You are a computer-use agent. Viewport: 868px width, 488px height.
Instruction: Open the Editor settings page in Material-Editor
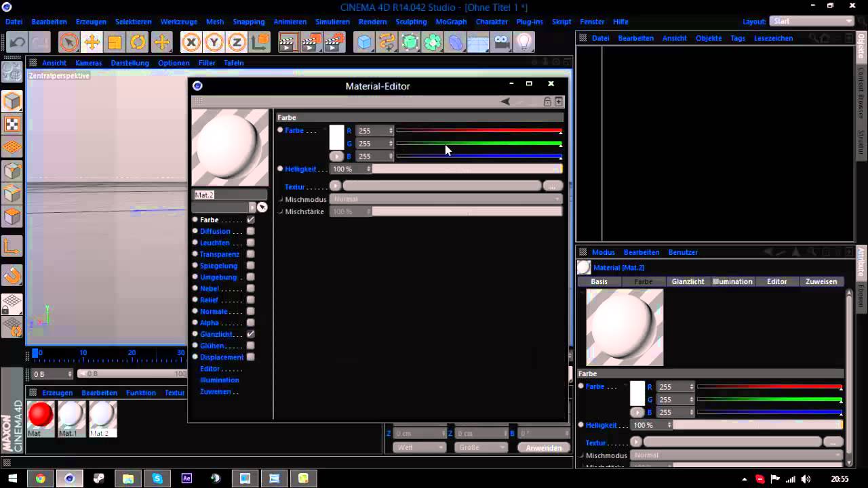click(x=210, y=369)
